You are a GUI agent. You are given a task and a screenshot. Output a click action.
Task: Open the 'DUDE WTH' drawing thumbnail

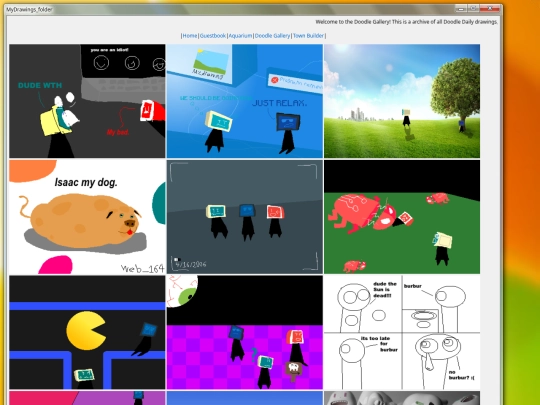[x=87, y=101]
